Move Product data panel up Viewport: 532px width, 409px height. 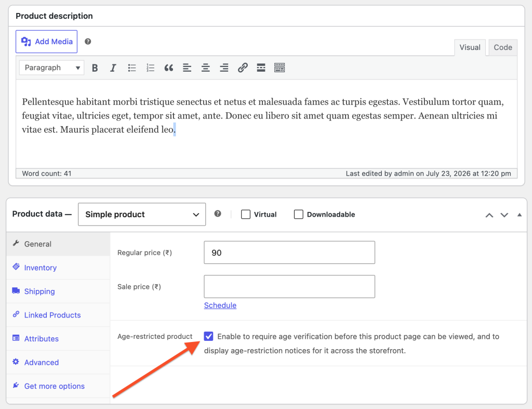489,215
